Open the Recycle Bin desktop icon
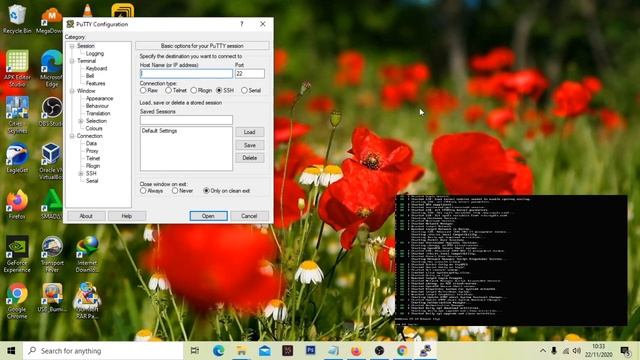 pos(17,18)
